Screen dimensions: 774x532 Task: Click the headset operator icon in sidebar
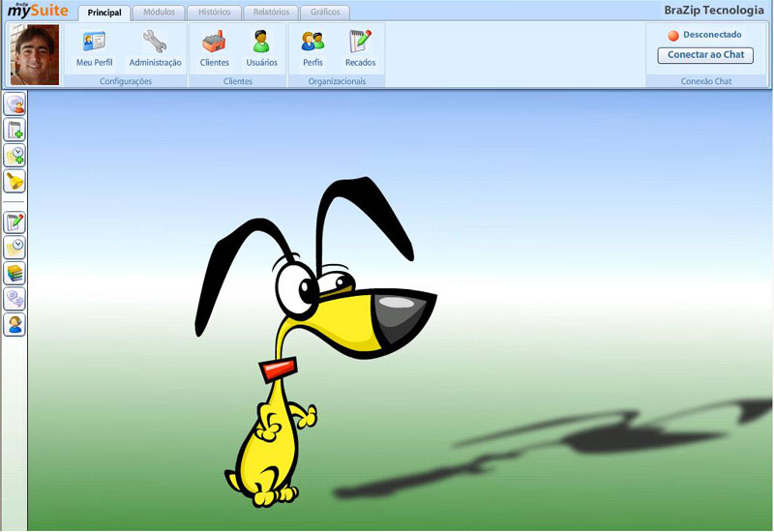pyautogui.click(x=15, y=325)
